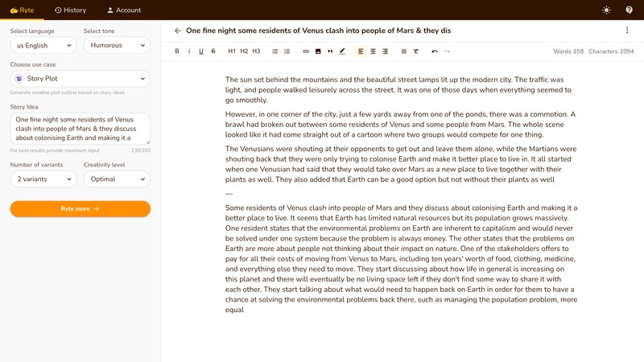This screenshot has width=644, height=362.
Task: Insert a numbered list
Action: [x=287, y=51]
